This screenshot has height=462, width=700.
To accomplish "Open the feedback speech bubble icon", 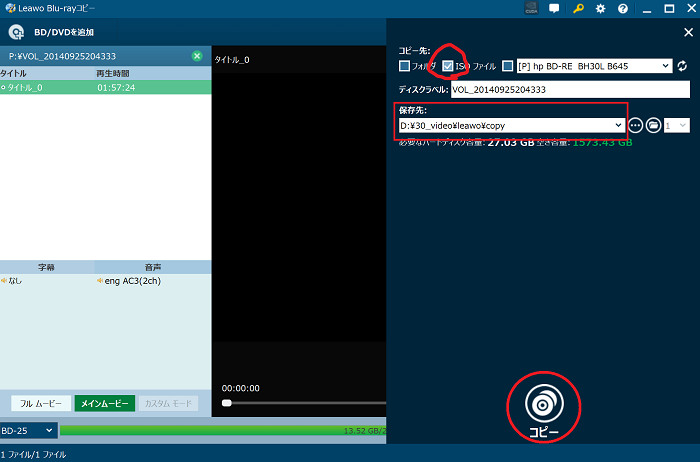I will point(554,8).
